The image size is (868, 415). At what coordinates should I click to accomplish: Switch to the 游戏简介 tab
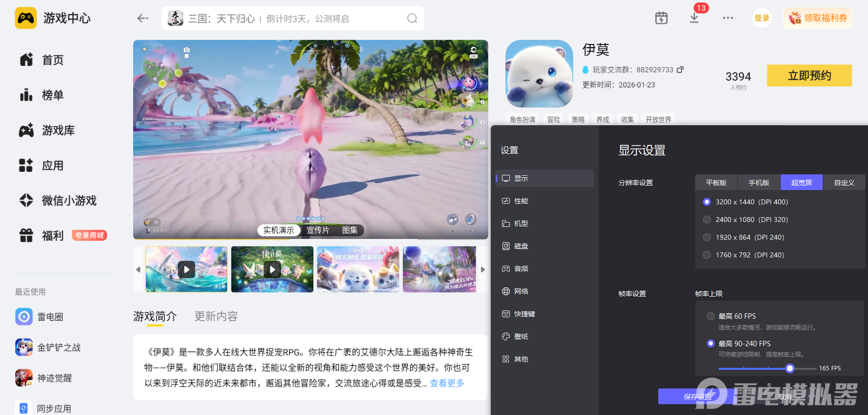[x=155, y=316]
